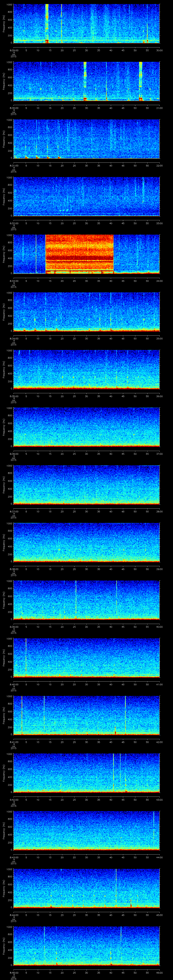Click Frequency (Hz) axis label of 8:45 spectrogram
The width and height of the screenshot is (173, 980).
click(4, 946)
